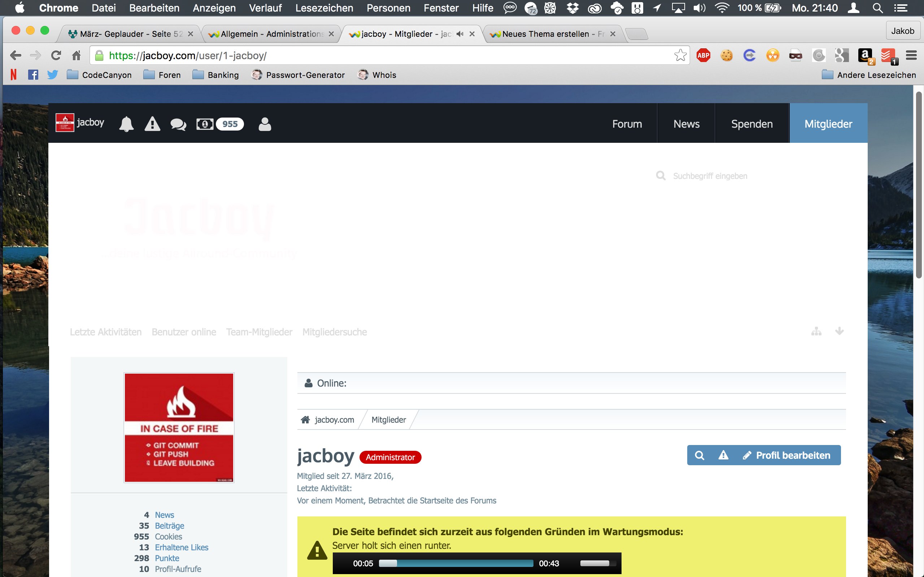Open the Beiträge link in profile stats
Viewport: 924px width, 577px height.
169,526
